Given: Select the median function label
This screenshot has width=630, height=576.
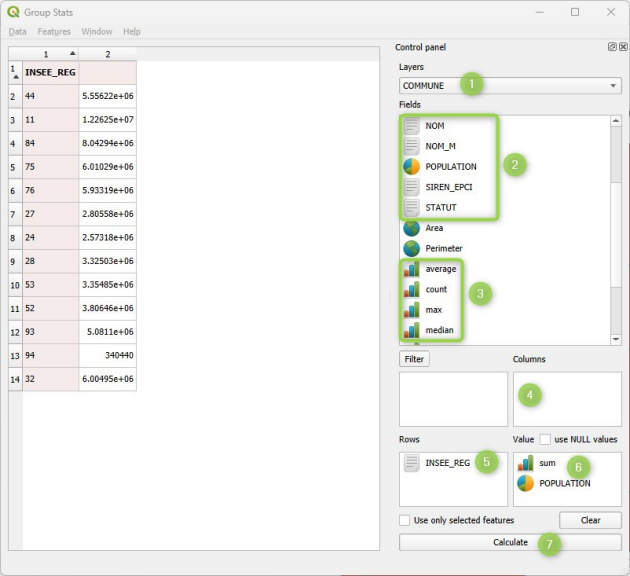Looking at the screenshot, I should pos(439,330).
